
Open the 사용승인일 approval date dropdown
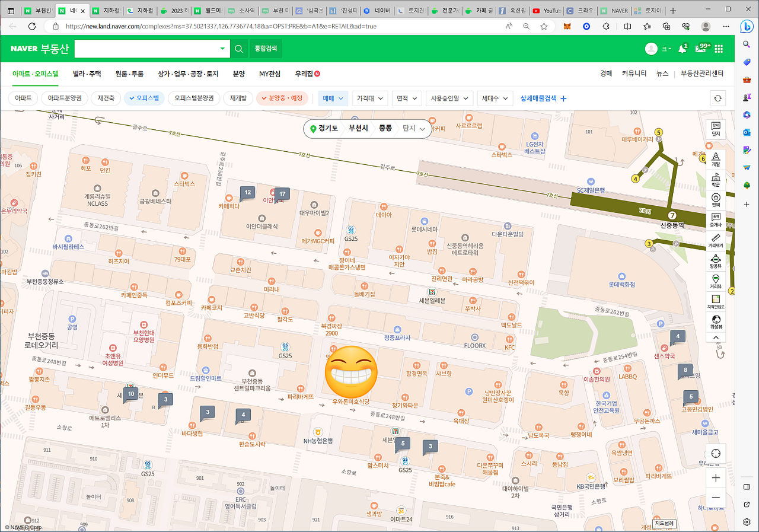click(x=449, y=98)
